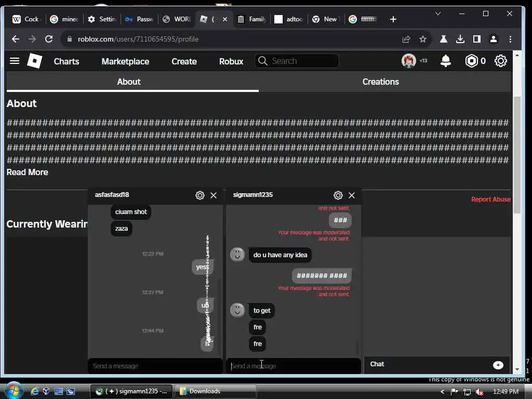Viewport: 532px width, 399px height.
Task: Open the Marketplace menu item
Action: [x=125, y=61]
